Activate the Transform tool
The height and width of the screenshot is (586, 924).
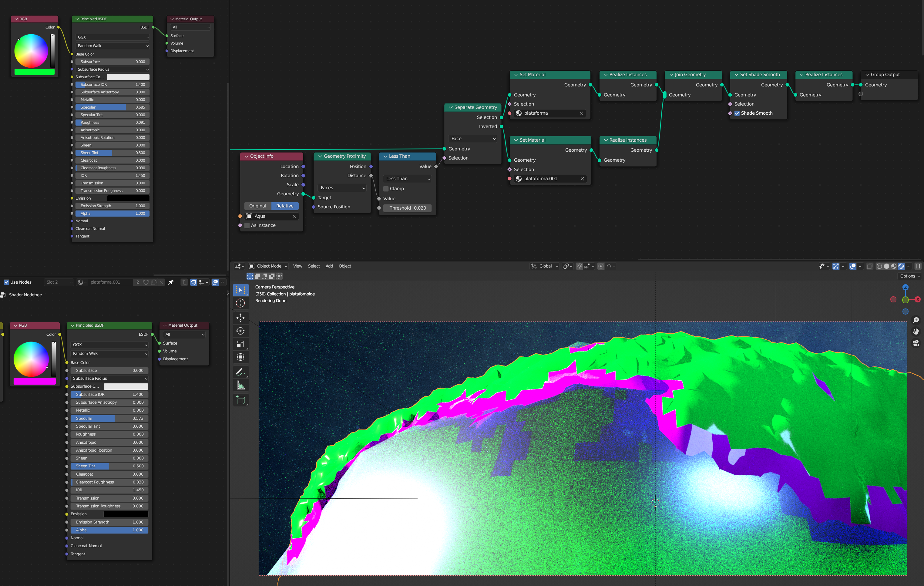click(x=240, y=357)
